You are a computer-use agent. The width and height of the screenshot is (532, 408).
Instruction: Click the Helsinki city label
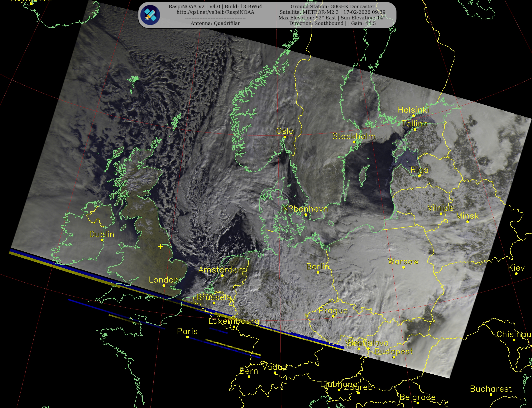413,110
